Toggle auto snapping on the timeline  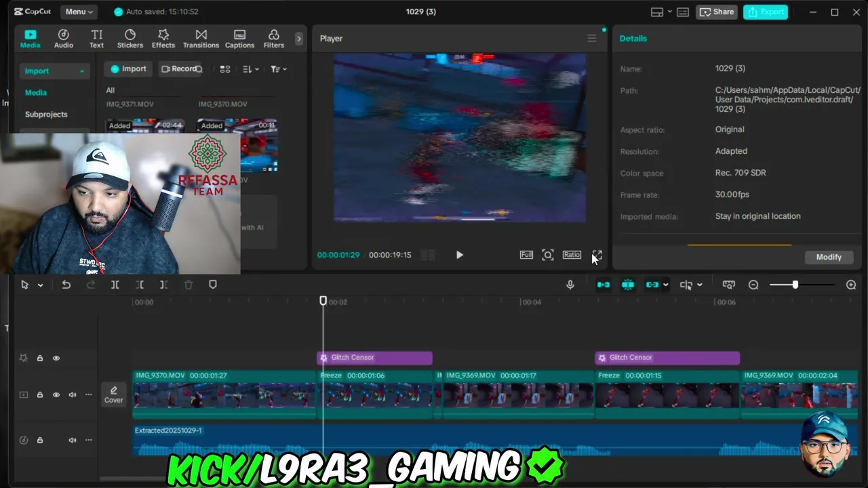click(x=628, y=285)
